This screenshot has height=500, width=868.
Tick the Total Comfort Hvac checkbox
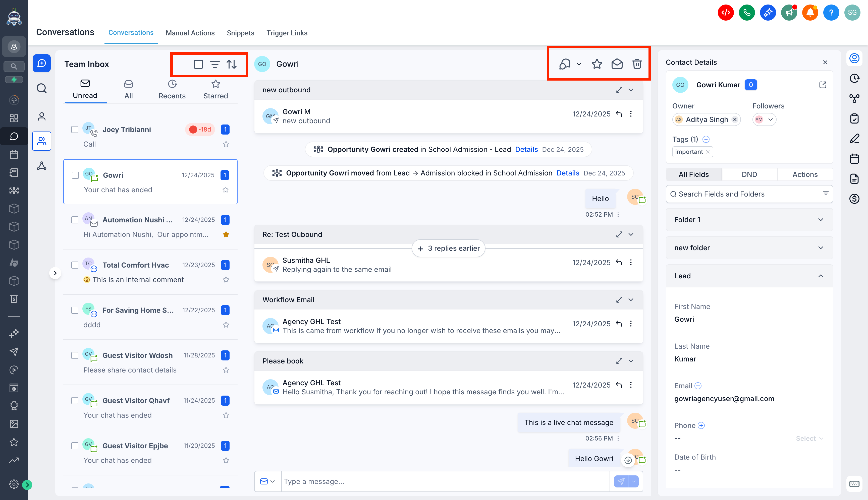coord(75,265)
